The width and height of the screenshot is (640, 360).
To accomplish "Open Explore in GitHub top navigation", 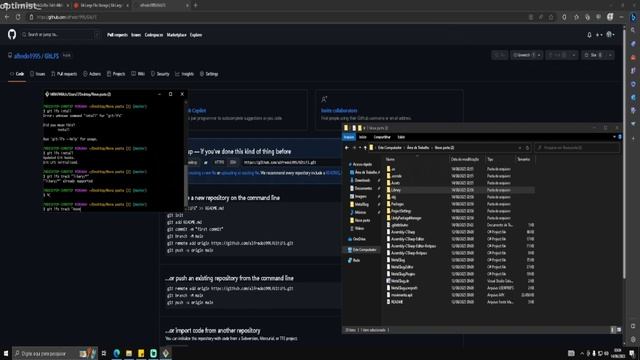I will (x=196, y=35).
